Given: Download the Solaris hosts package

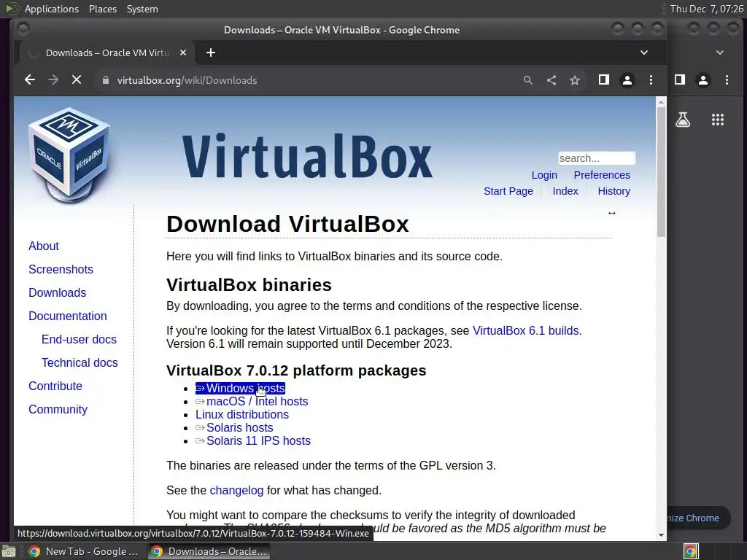Looking at the screenshot, I should (x=234, y=427).
